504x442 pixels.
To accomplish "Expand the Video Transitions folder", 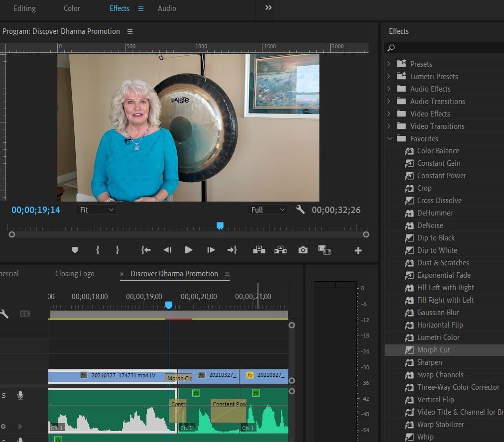I will (388, 126).
